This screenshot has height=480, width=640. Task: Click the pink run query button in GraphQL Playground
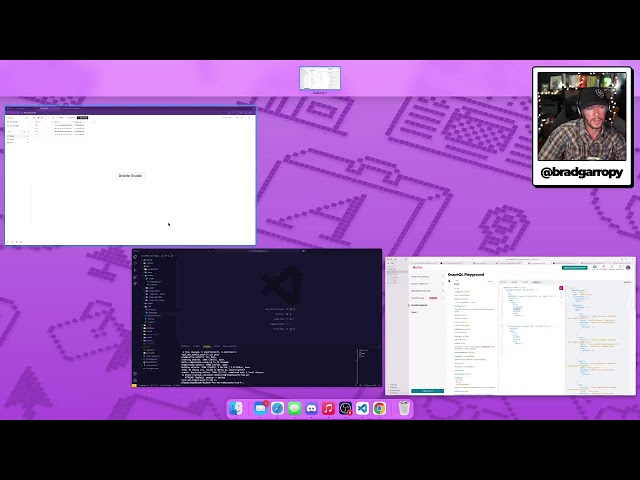coord(561,288)
